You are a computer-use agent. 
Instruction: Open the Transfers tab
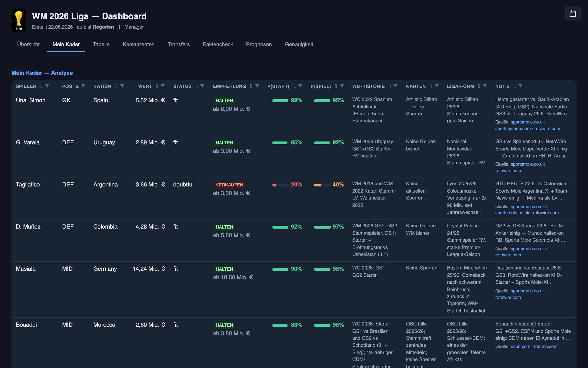click(x=179, y=44)
